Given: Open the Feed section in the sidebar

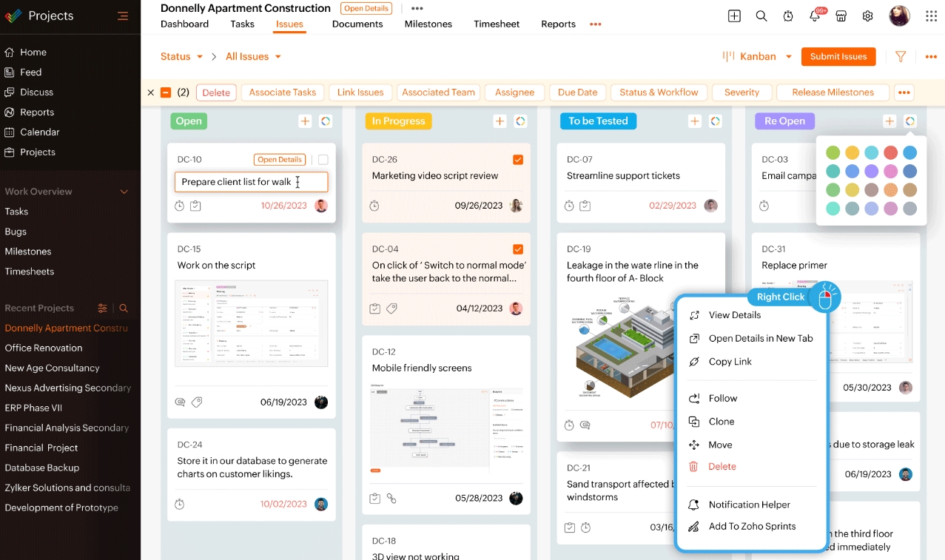Looking at the screenshot, I should tap(30, 72).
